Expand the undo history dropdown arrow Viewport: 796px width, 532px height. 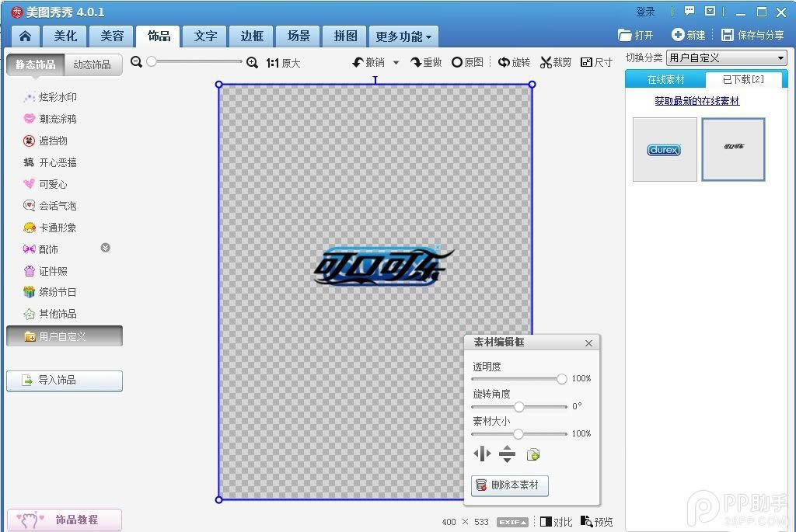tap(396, 63)
